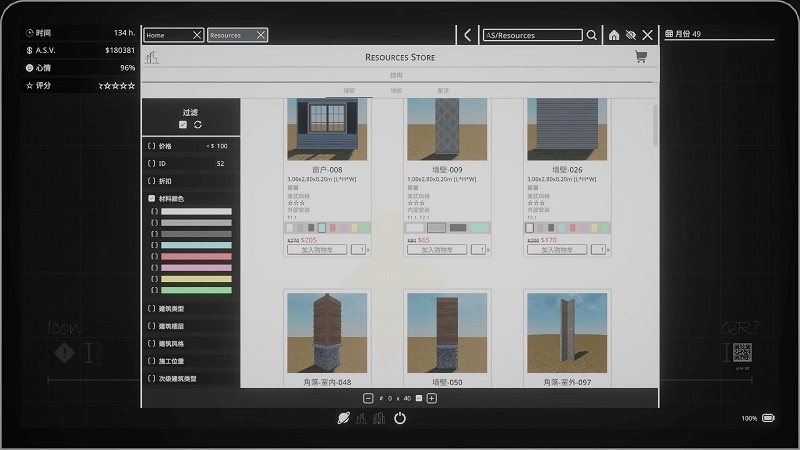Viewport: 800px width, 450px height.
Task: Enable the 材料颜色 checkbox
Action: coord(152,198)
